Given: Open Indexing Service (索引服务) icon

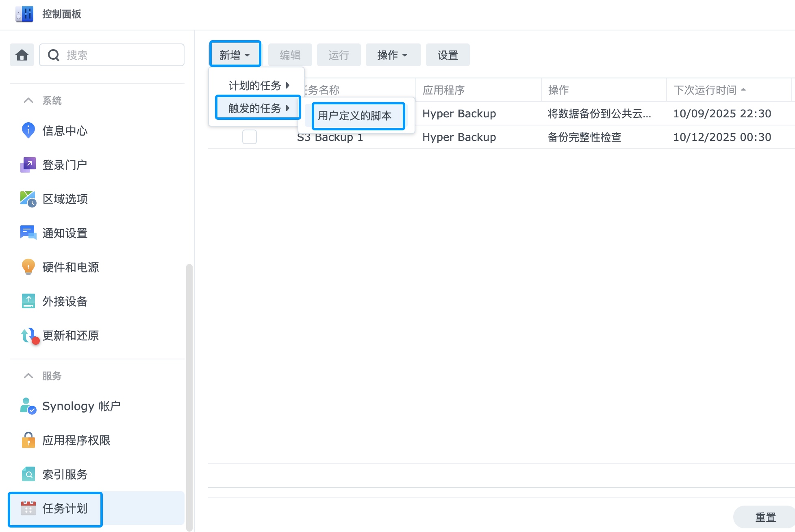Looking at the screenshot, I should (x=28, y=474).
